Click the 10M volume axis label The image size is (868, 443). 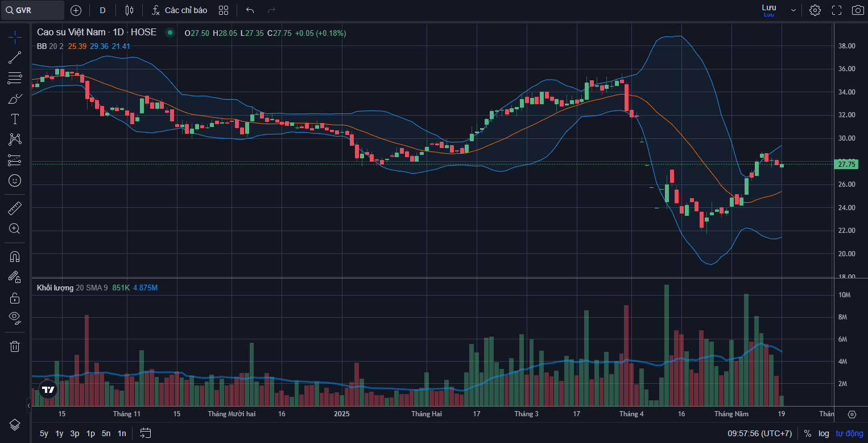[845, 295]
